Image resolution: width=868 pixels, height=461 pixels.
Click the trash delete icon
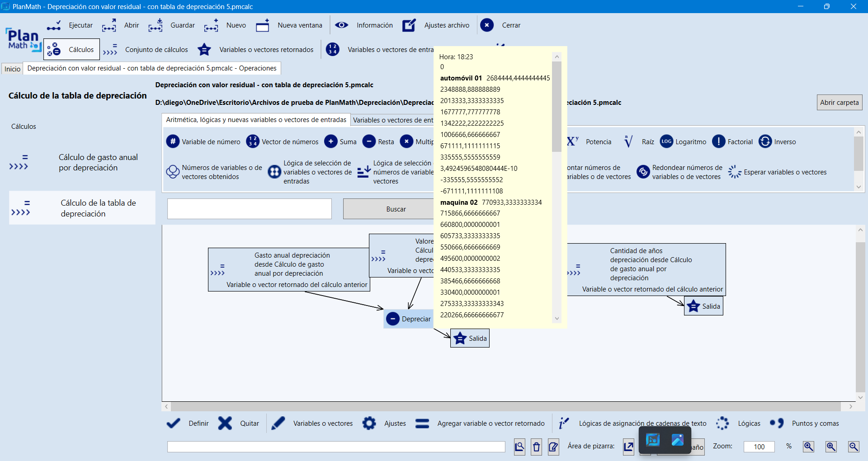point(536,447)
